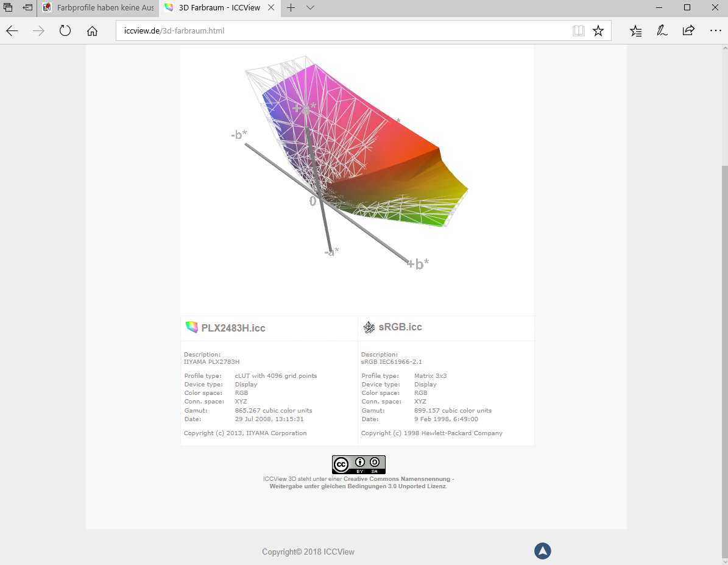Open the favorites hub icon
Screen dimensions: 728x565
635,30
